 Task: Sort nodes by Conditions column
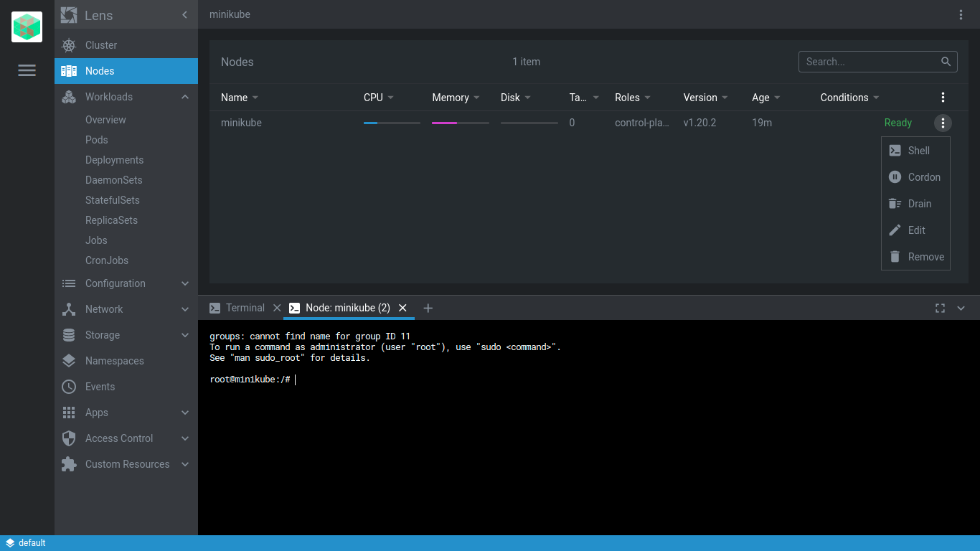(x=851, y=98)
